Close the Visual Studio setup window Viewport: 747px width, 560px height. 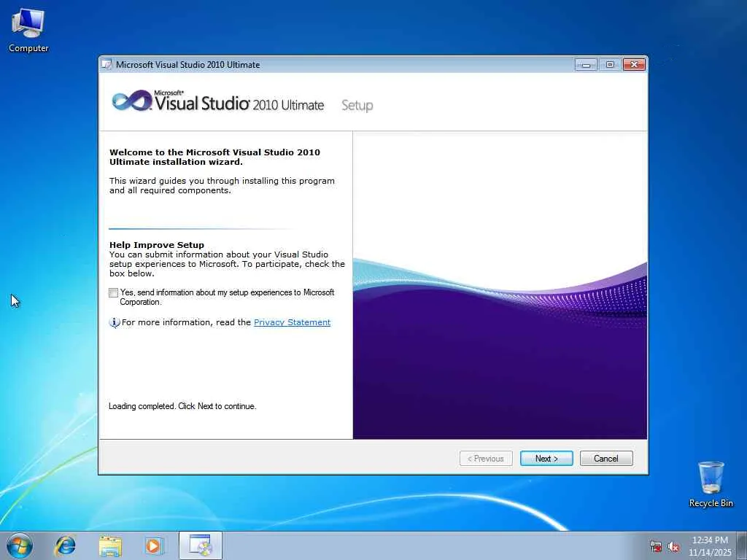tap(634, 65)
